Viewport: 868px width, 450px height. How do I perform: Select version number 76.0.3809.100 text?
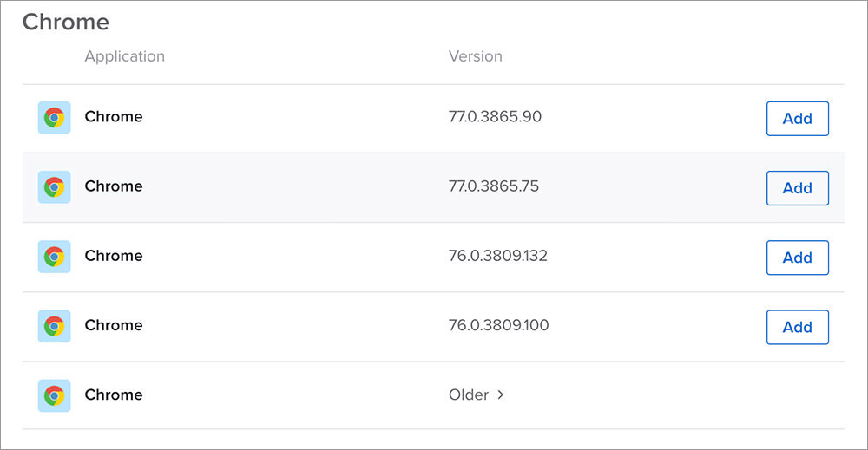499,325
